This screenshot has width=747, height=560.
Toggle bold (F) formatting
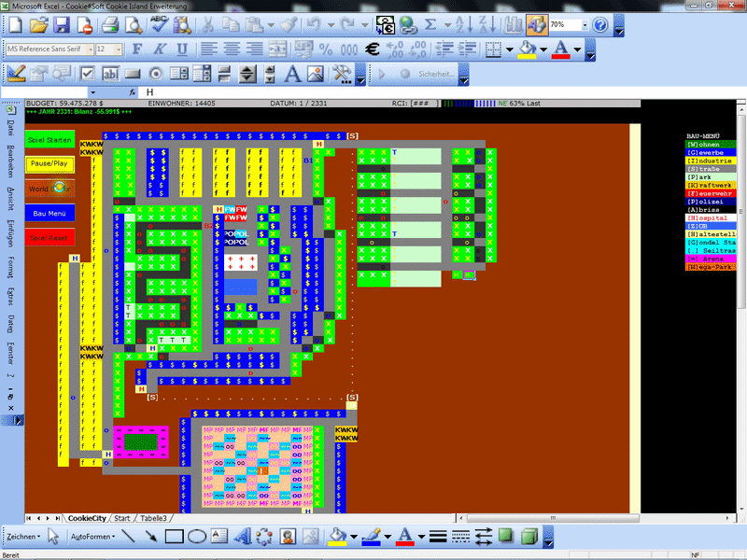pyautogui.click(x=137, y=49)
